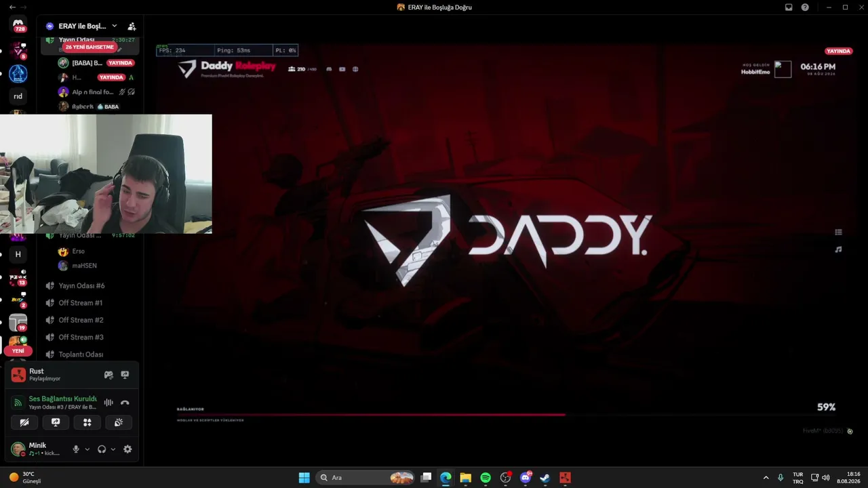This screenshot has width=868, height=488.
Task: Open the server icon with badge 19
Action: click(18, 323)
